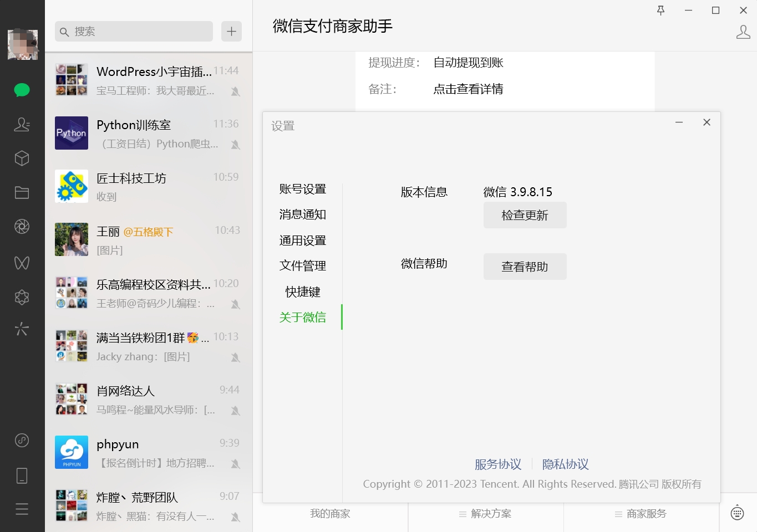
Task: Open the Chat Files folder icon
Action: [x=22, y=192]
